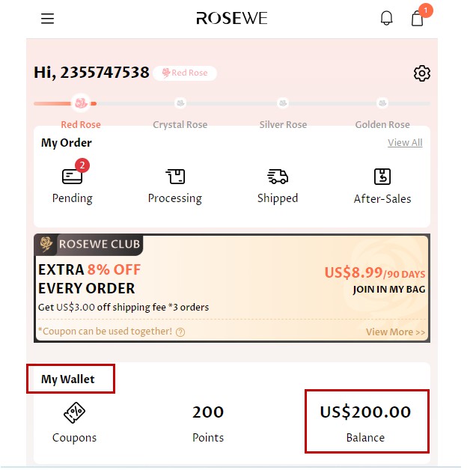Click the coupon help question mark
This screenshot has width=476, height=470.
180,332
